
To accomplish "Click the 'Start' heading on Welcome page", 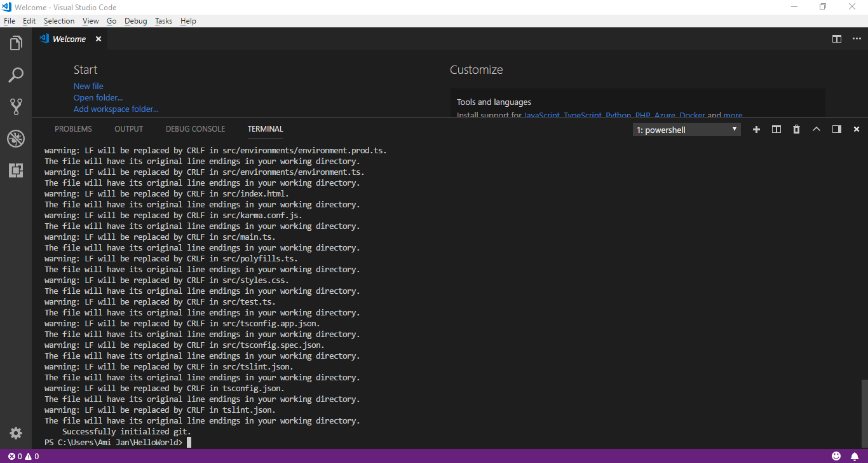I will 86,70.
